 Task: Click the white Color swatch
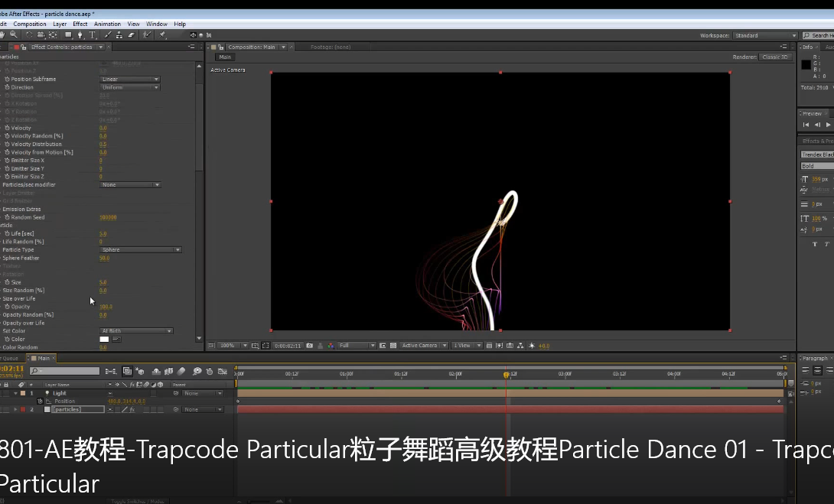pos(104,340)
